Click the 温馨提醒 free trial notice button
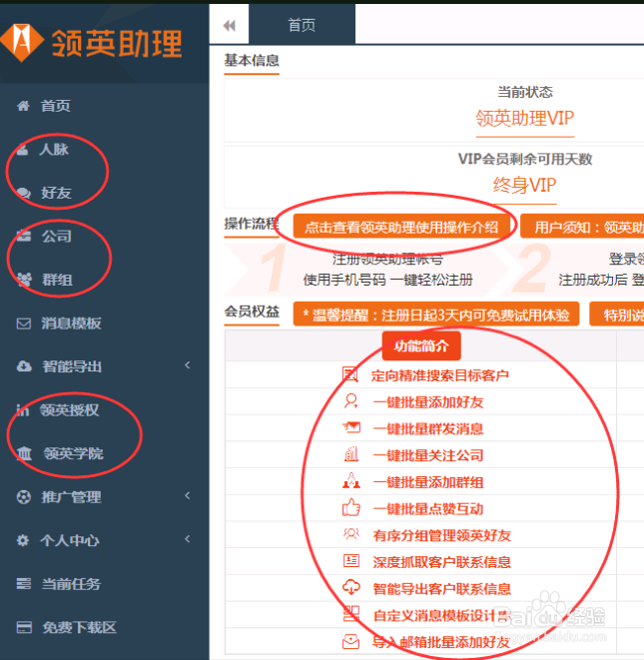The height and width of the screenshot is (660, 644). (436, 315)
